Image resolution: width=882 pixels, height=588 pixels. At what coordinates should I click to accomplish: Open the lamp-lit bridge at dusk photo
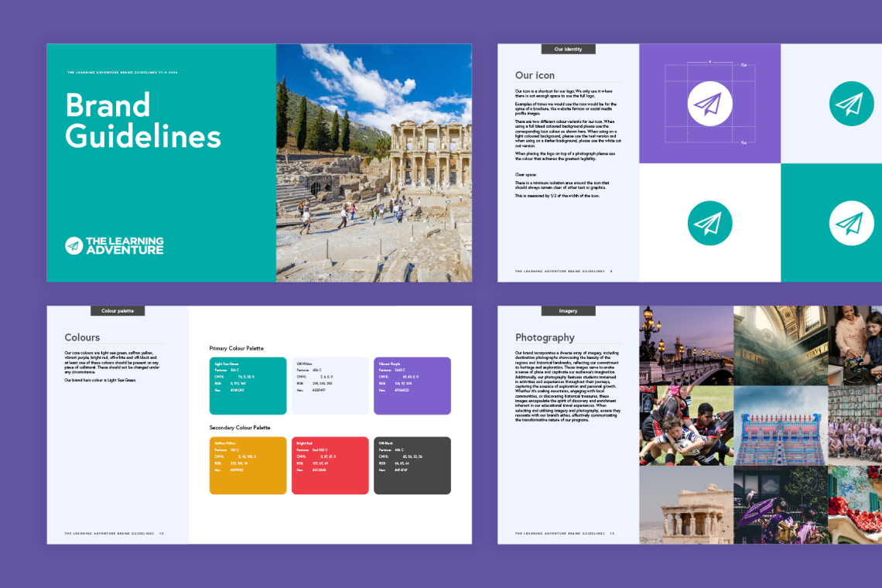[x=686, y=346]
